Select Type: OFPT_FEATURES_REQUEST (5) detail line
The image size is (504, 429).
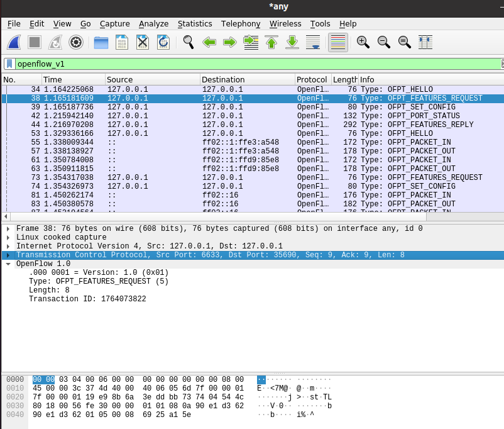click(x=99, y=281)
